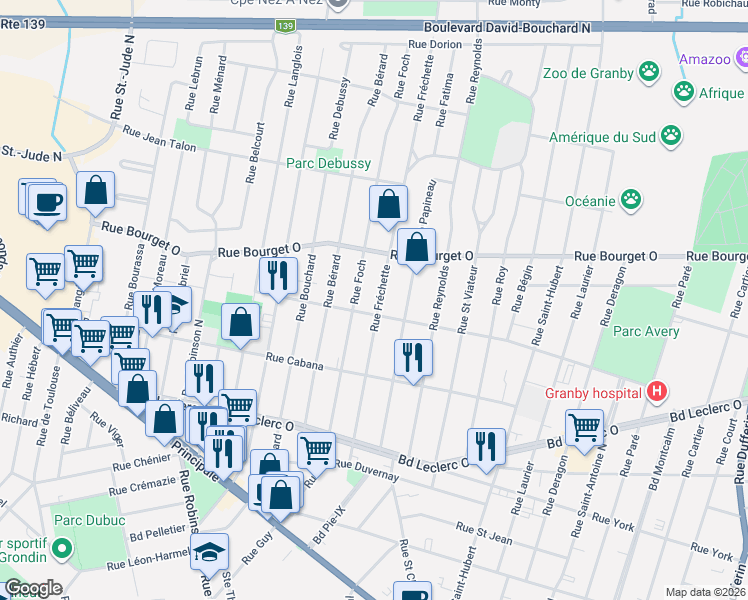Select the purple Amazoo marker icon

[742, 58]
